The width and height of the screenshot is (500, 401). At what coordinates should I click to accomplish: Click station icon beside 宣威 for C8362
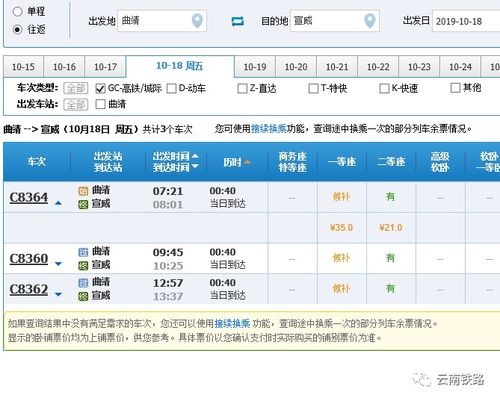(83, 296)
